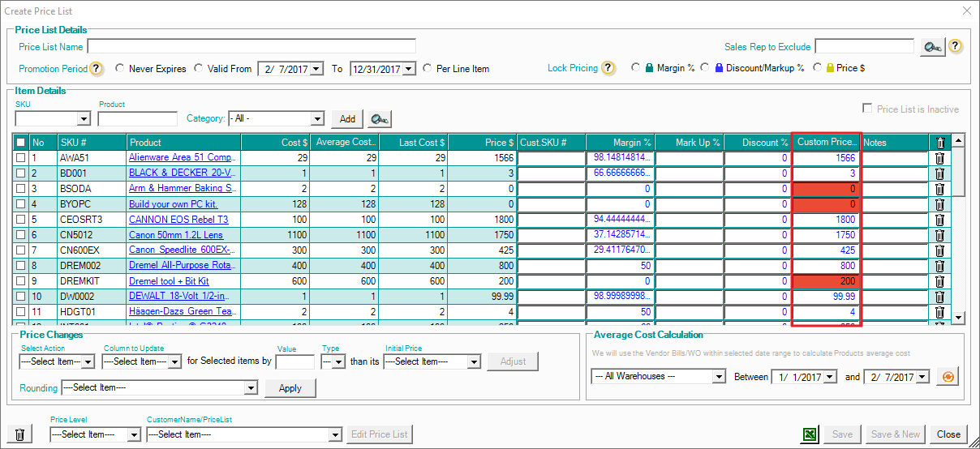Click the product search key icon beside Add
Viewport: 980px width, 449px height.
[379, 119]
